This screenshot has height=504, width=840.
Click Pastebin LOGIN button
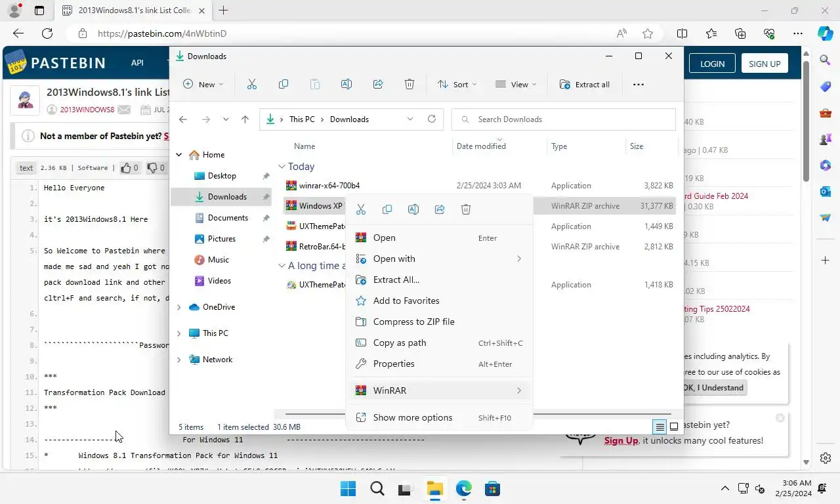(712, 64)
